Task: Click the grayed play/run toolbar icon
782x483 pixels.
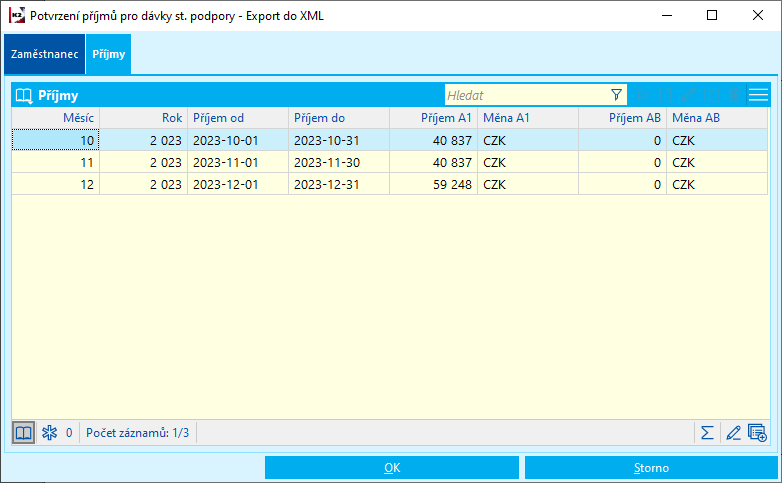Action: coord(643,95)
